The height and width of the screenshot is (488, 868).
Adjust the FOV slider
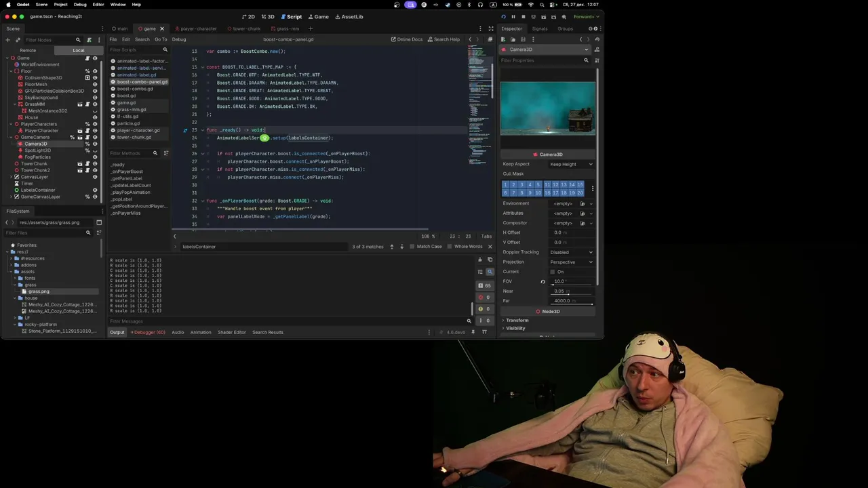point(571,284)
